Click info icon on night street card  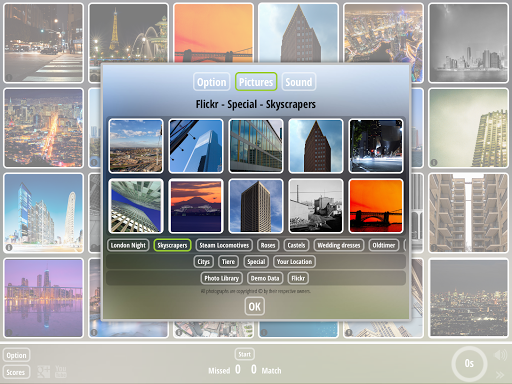pyautogui.click(x=9, y=77)
